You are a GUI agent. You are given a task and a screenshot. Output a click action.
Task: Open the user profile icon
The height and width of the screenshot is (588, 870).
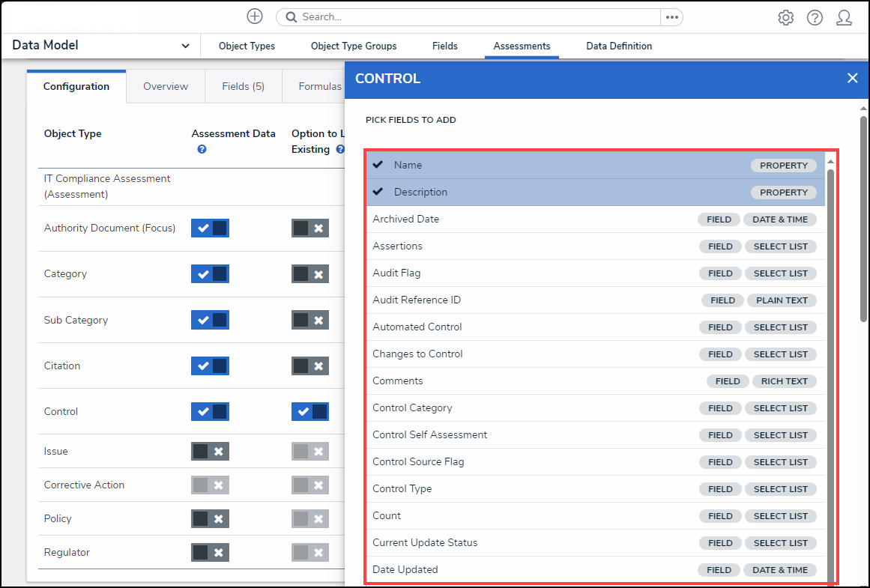(x=844, y=17)
